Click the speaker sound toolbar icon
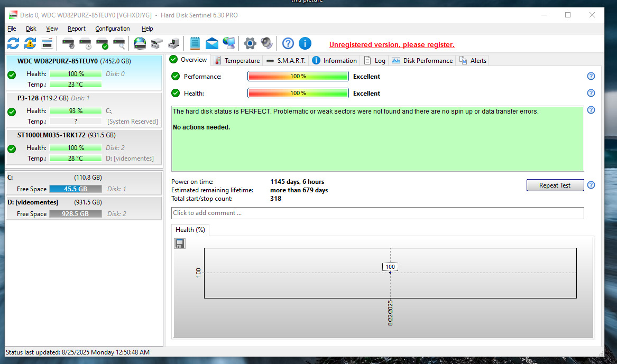The image size is (617, 364). click(266, 43)
